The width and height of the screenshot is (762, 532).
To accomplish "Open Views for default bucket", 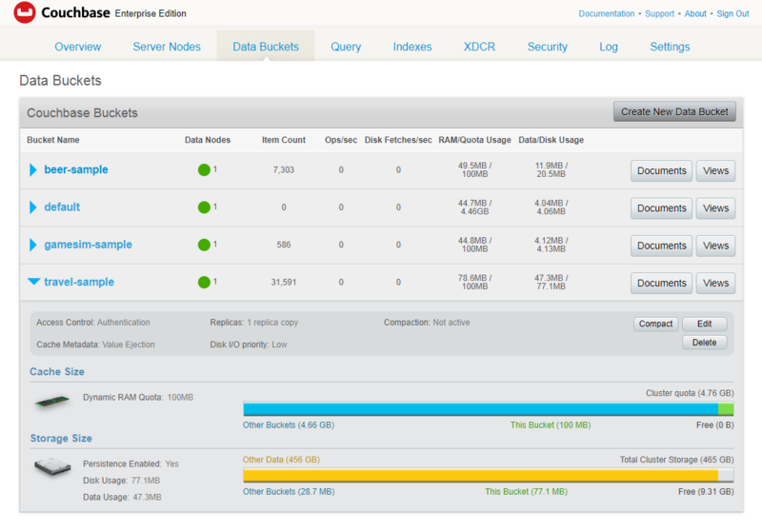I will [715, 208].
